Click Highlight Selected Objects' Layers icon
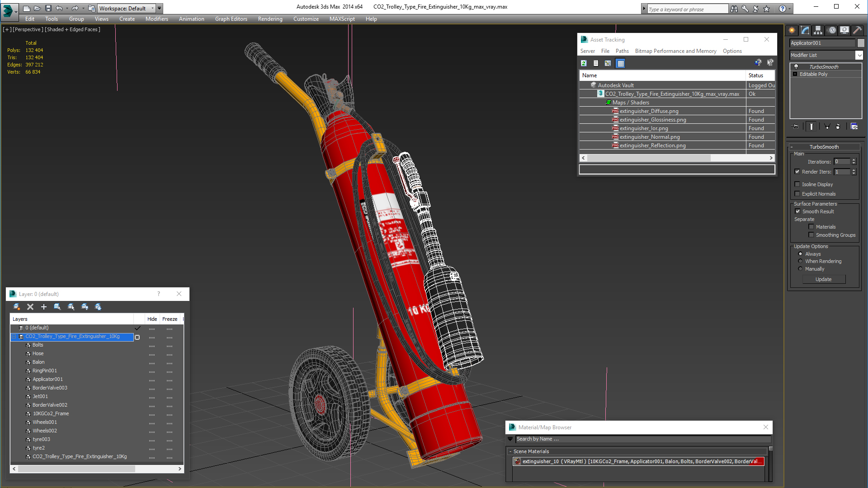The width and height of the screenshot is (868, 488). click(x=71, y=307)
